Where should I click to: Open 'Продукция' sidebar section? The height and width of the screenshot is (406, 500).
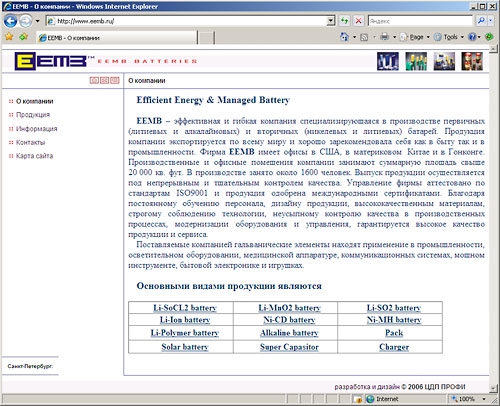(33, 115)
